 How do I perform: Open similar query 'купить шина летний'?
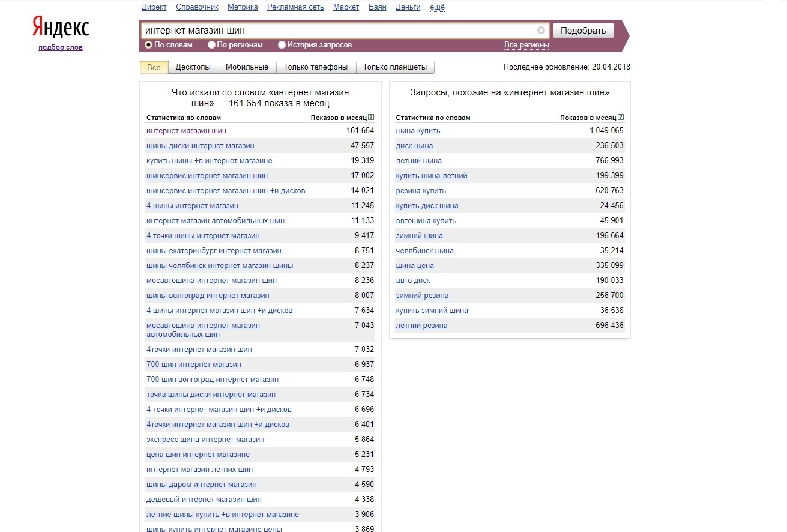(x=432, y=176)
